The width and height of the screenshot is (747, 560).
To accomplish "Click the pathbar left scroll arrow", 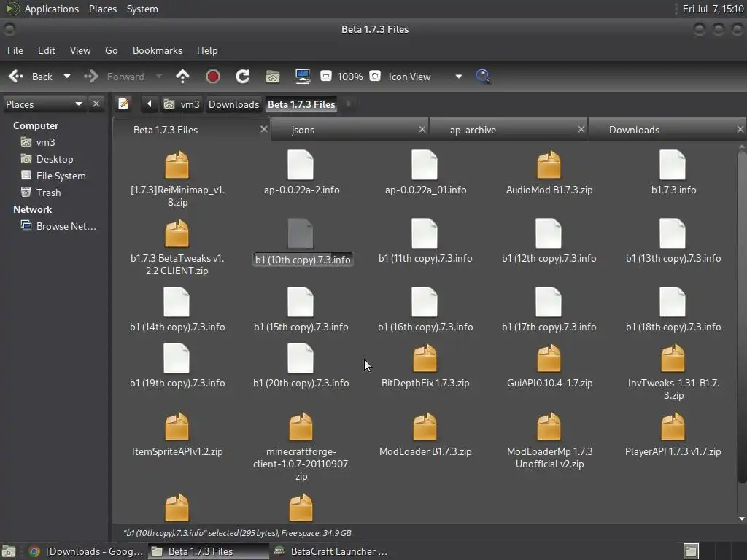I will coord(149,104).
